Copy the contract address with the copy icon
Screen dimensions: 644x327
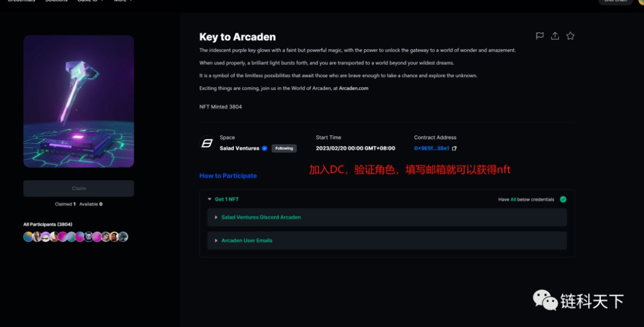coord(454,148)
